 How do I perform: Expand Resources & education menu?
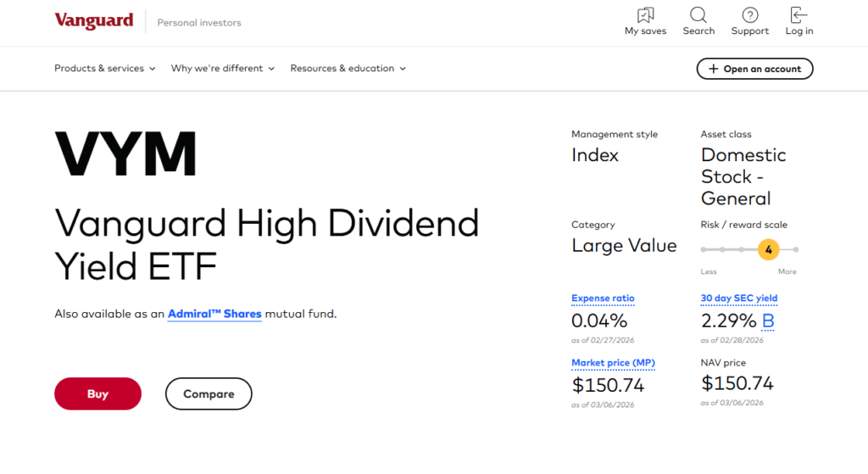(x=348, y=68)
